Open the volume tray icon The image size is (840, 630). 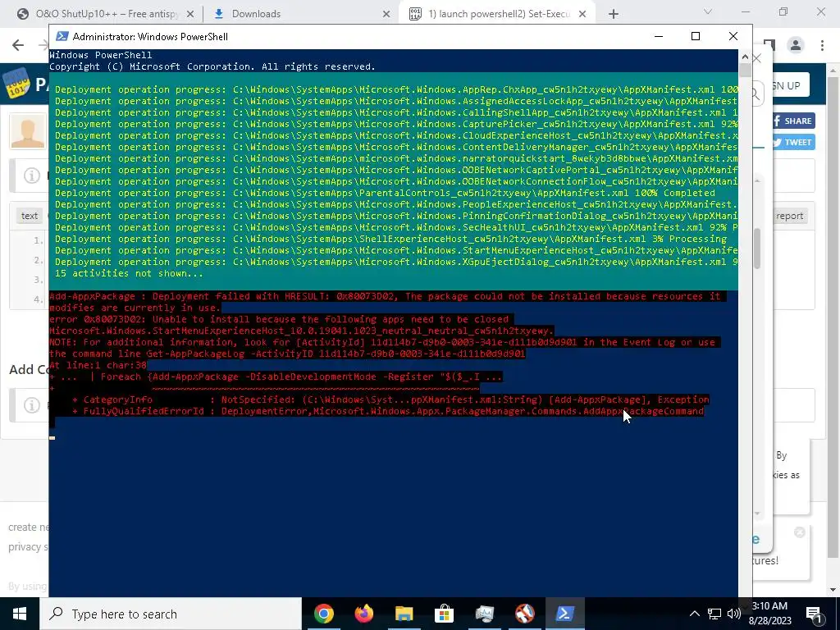click(734, 614)
